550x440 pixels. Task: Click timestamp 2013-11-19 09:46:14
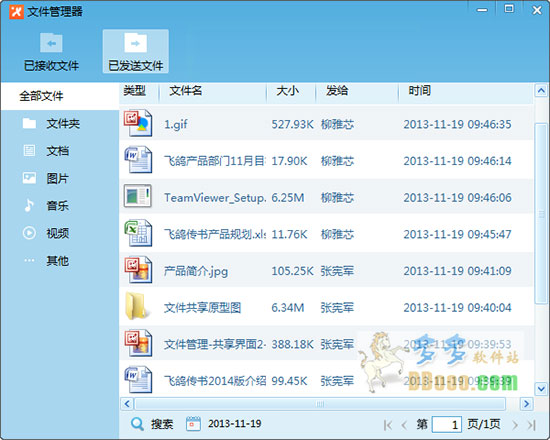[457, 161]
